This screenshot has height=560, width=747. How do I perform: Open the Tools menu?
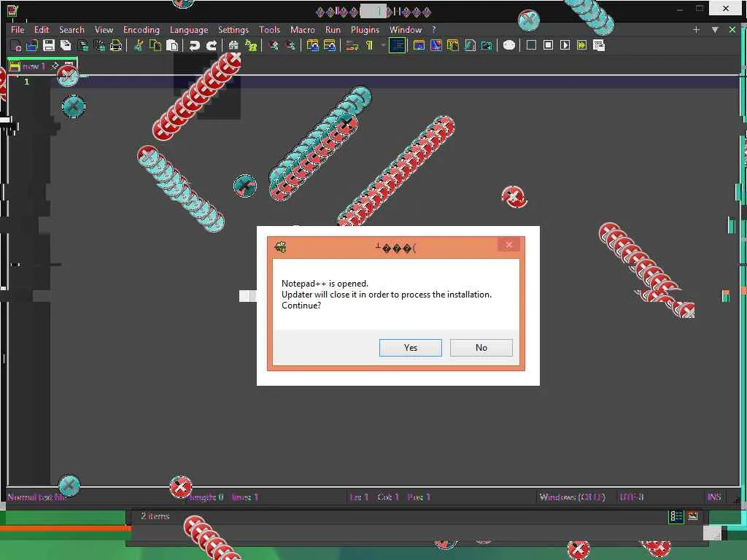pyautogui.click(x=269, y=29)
